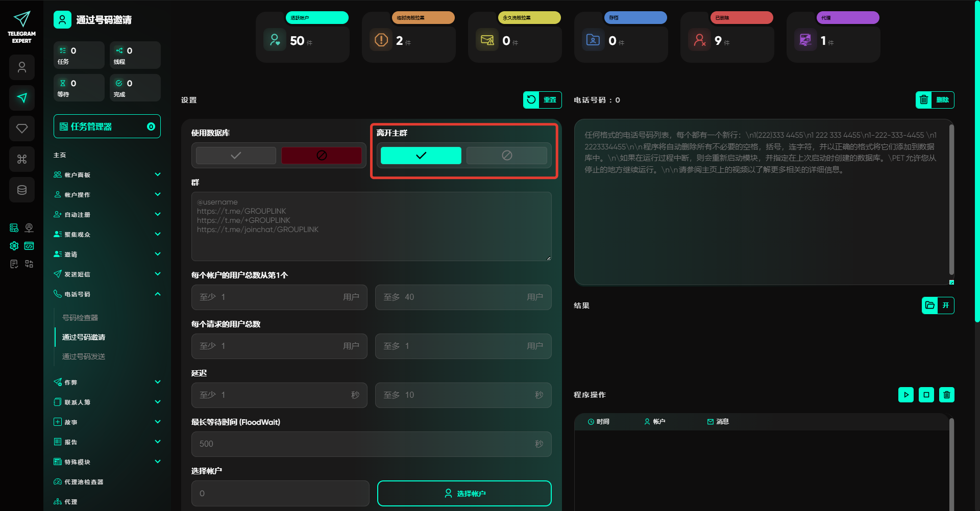Click the diamond icon in left rail
Screen dimensions: 980x511
coord(22,129)
